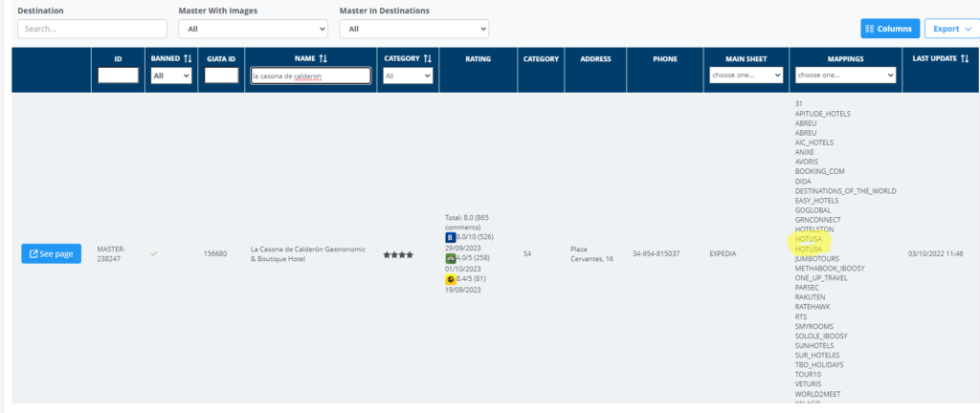Open the Main Sheet filter dropdown

click(746, 75)
